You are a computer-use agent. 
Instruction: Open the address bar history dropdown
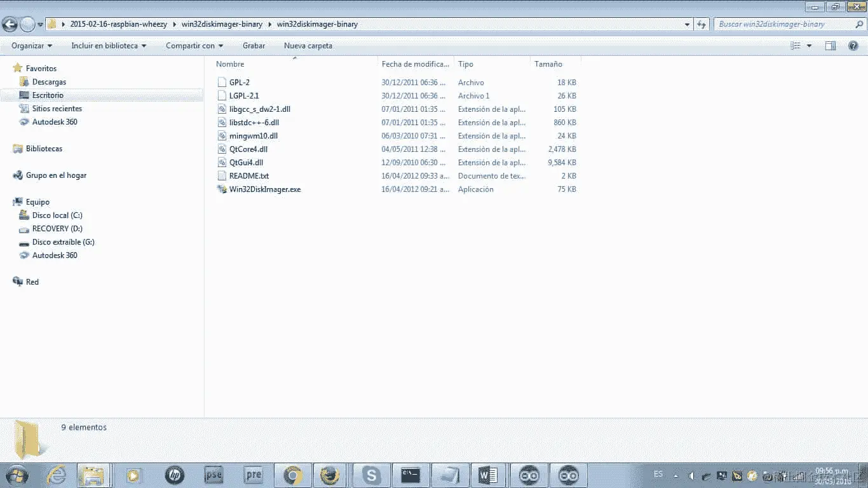tap(686, 24)
